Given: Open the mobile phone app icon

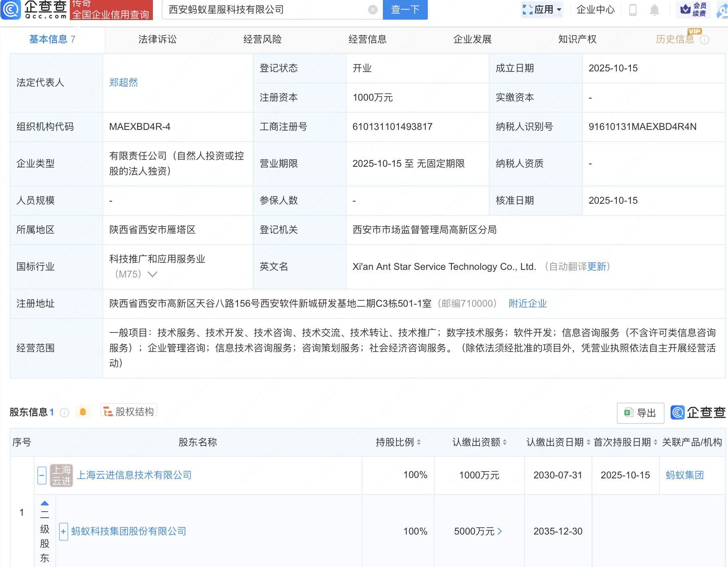Looking at the screenshot, I should (x=633, y=10).
